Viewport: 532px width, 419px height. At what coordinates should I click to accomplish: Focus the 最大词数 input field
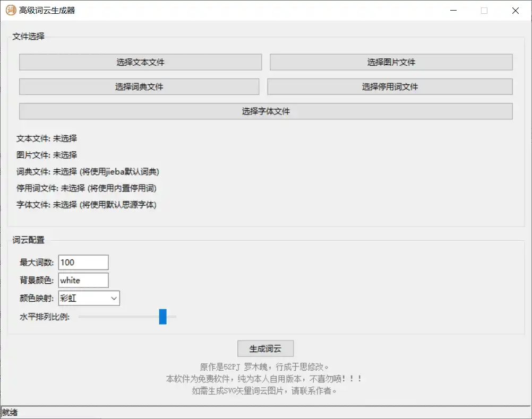click(x=83, y=263)
